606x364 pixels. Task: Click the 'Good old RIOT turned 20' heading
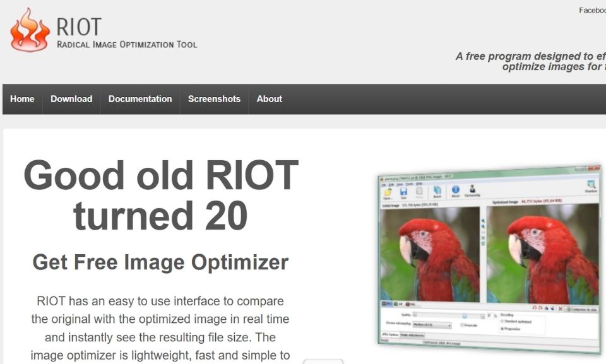pyautogui.click(x=161, y=195)
